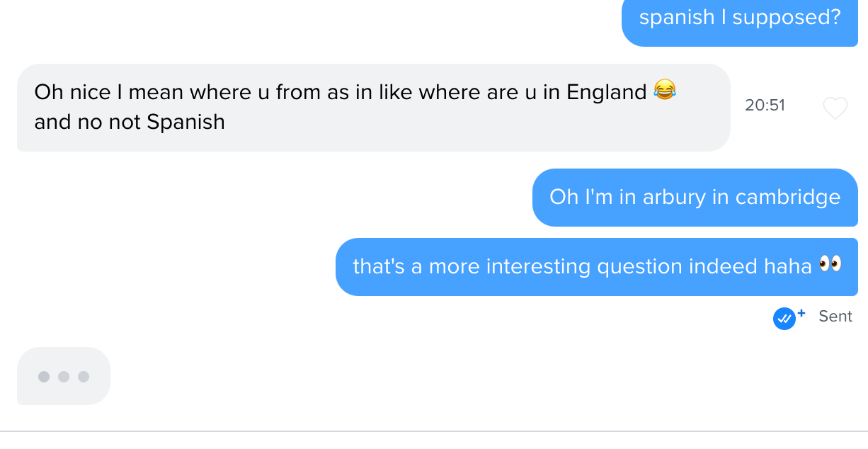Click the 20:51 timestamp
The width and height of the screenshot is (868, 449).
(765, 106)
